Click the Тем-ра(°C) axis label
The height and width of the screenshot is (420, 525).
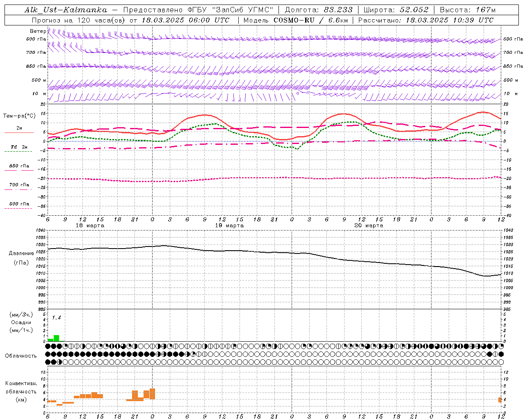(19, 116)
